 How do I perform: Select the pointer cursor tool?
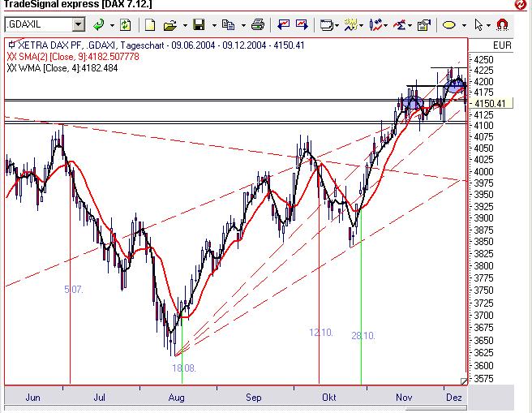(x=478, y=25)
